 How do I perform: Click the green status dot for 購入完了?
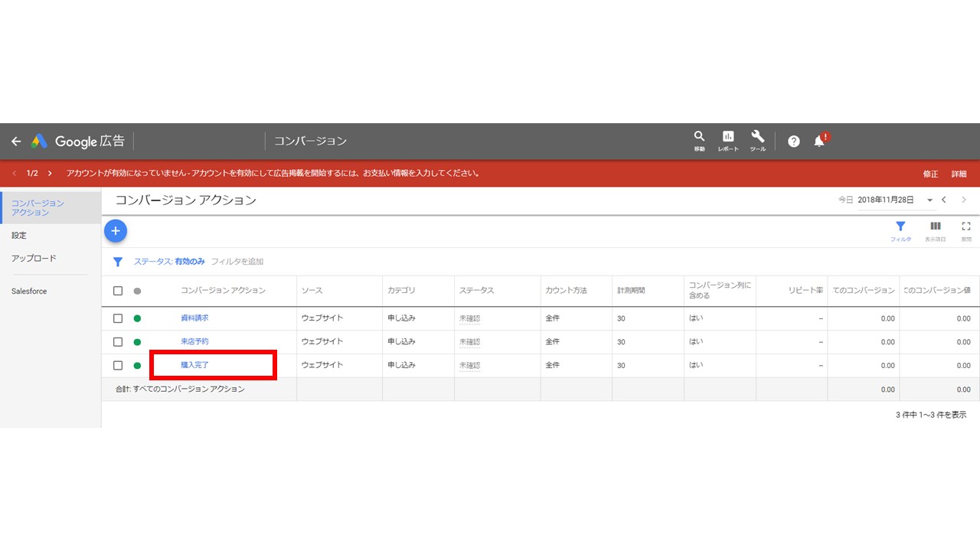(138, 366)
